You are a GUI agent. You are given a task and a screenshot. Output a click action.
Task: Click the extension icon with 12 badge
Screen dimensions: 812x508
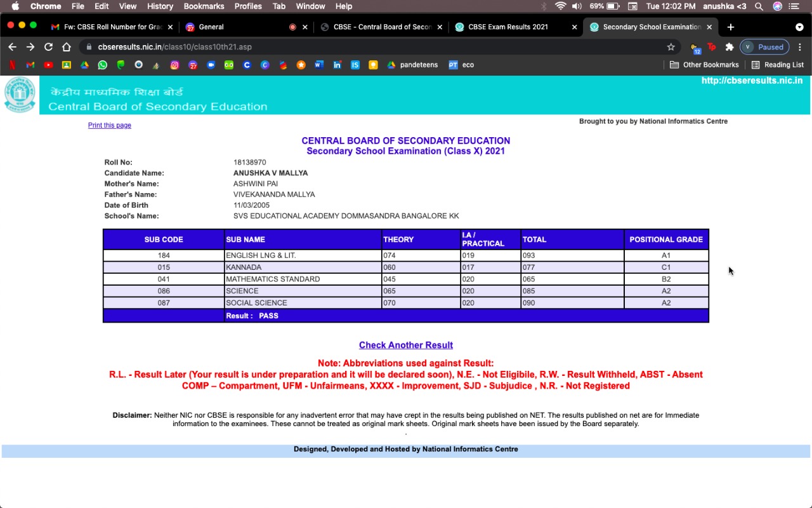pos(695,48)
